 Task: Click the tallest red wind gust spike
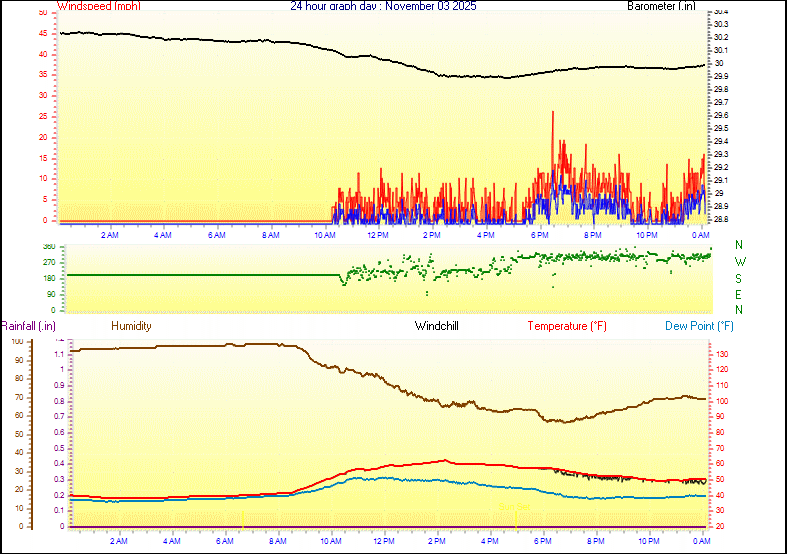[x=552, y=114]
